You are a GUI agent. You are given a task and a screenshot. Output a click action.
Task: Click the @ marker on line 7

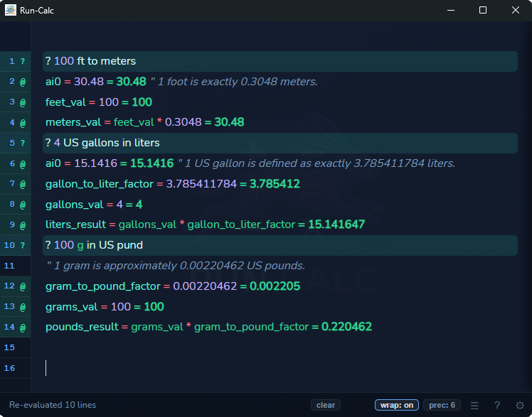point(23,184)
